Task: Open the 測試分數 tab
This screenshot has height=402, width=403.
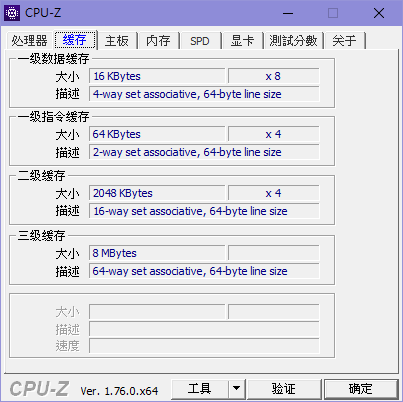Action: 293,41
